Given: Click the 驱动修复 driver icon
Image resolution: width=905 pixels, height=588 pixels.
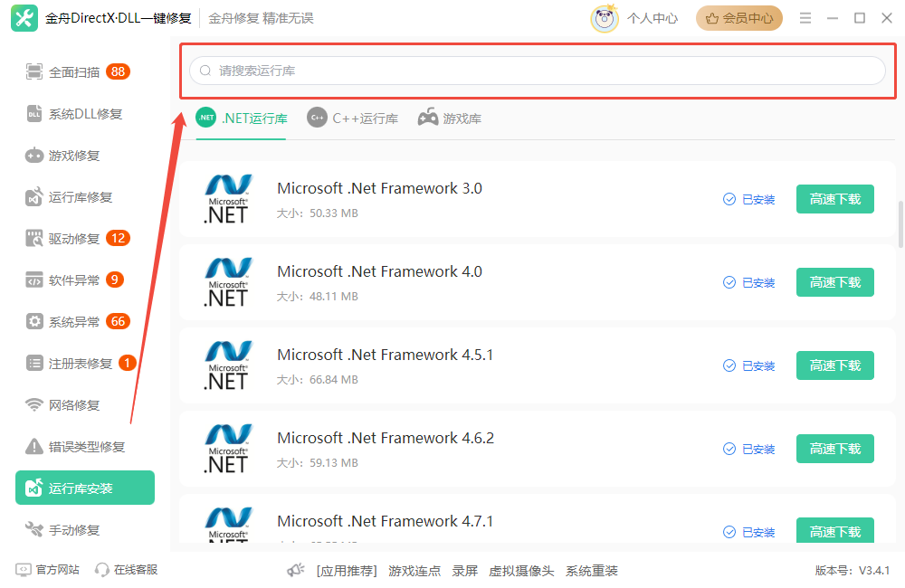Looking at the screenshot, I should pyautogui.click(x=34, y=238).
